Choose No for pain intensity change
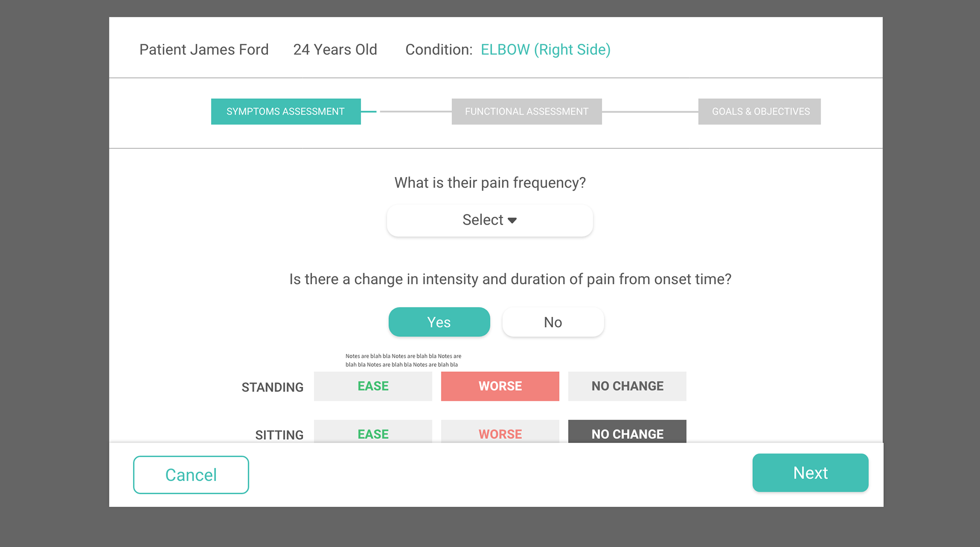 [553, 322]
